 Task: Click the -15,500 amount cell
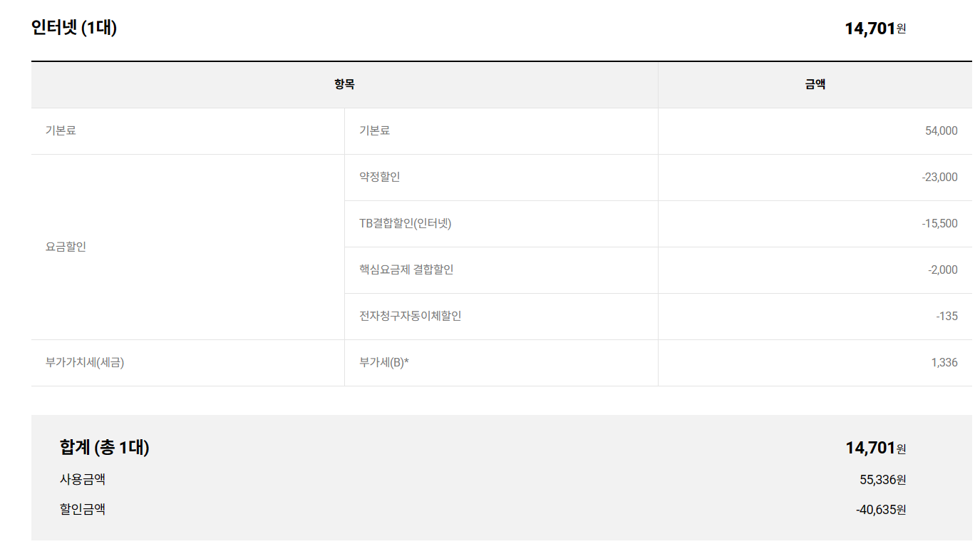(939, 223)
